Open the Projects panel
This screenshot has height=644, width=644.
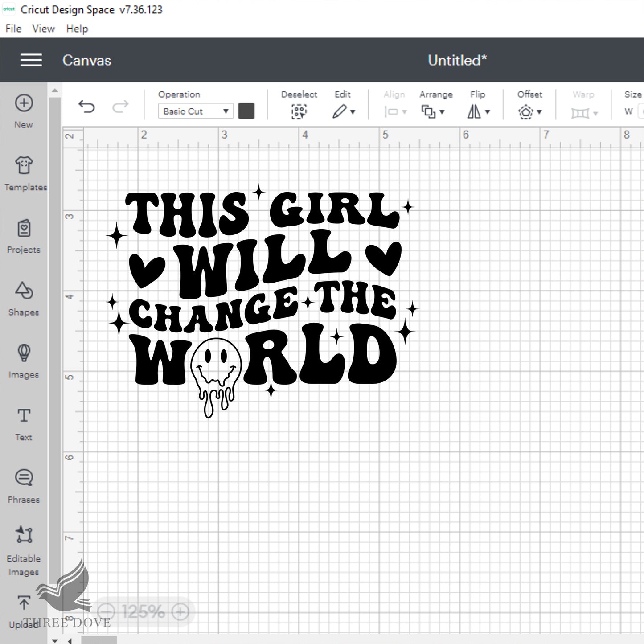tap(24, 236)
